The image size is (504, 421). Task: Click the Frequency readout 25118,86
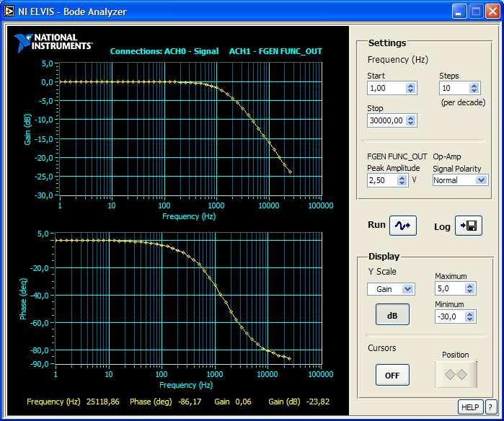pos(103,402)
